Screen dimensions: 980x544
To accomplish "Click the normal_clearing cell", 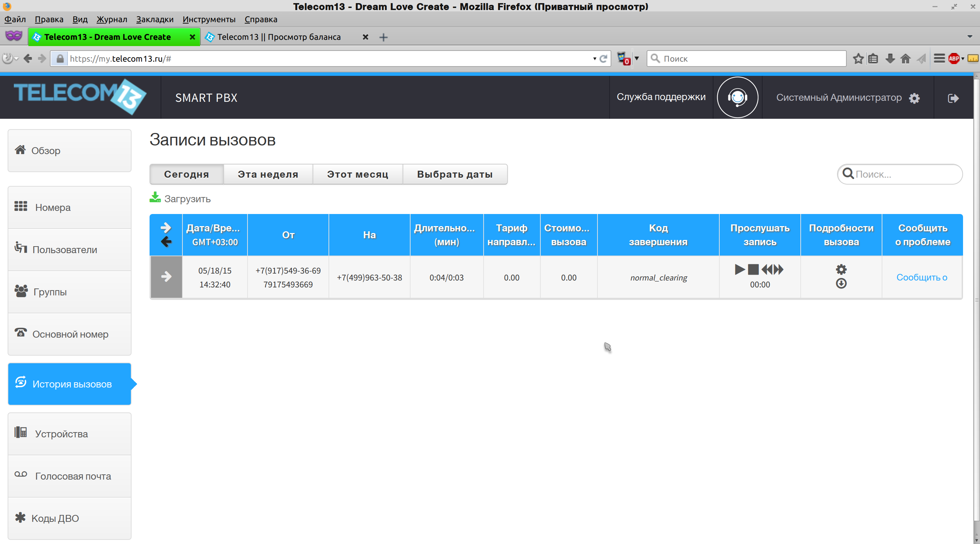I will point(658,277).
